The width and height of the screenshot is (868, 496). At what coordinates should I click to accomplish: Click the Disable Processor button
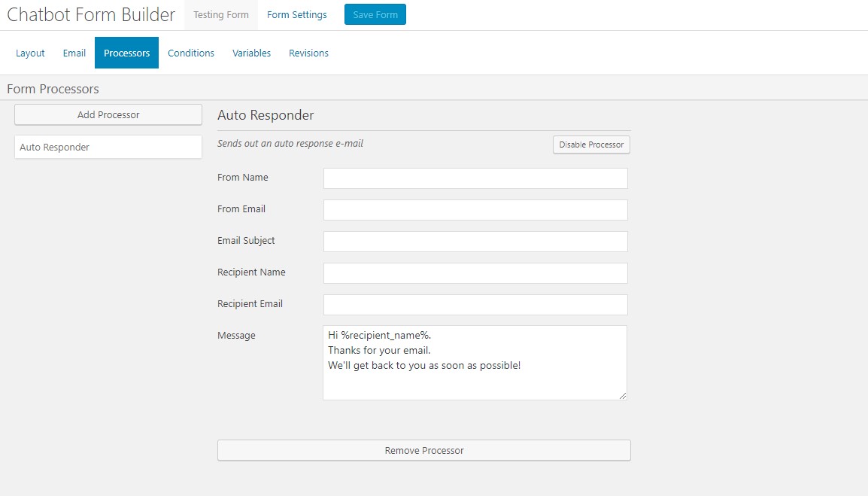[591, 145]
